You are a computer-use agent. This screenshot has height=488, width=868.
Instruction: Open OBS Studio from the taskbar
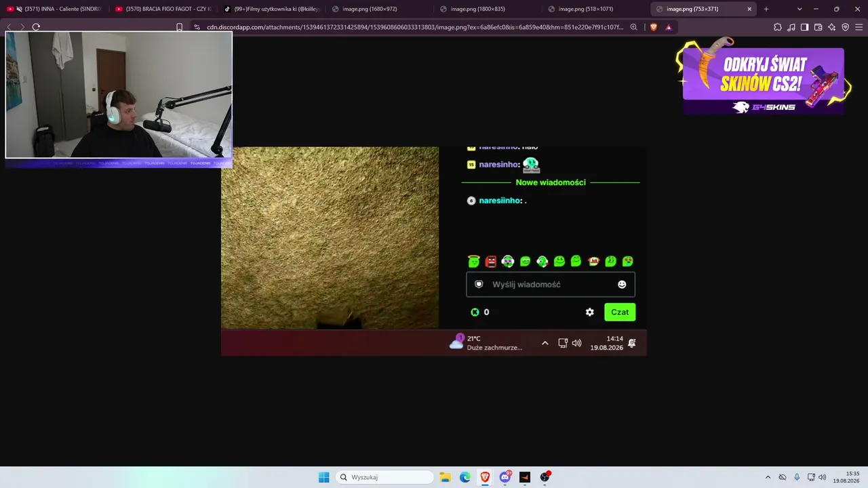coord(545,477)
